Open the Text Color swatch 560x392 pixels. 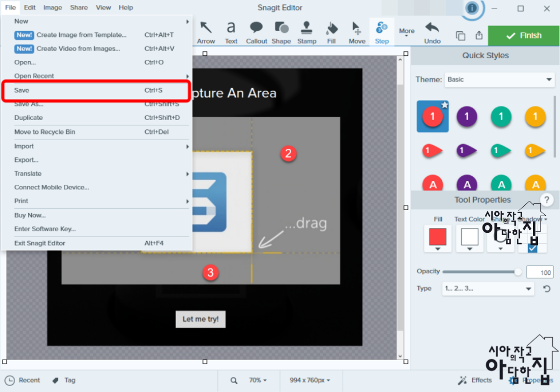[x=470, y=239]
